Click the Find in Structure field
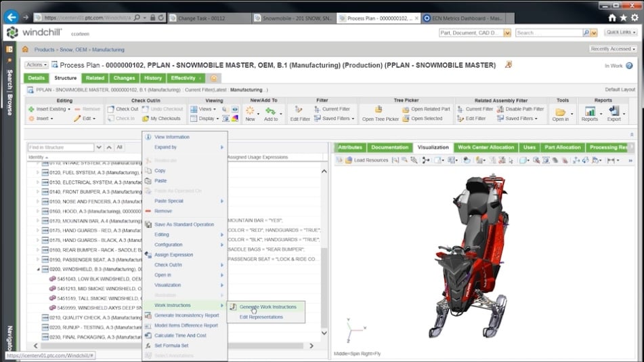Viewport: 644px width, 362px height. [60, 147]
